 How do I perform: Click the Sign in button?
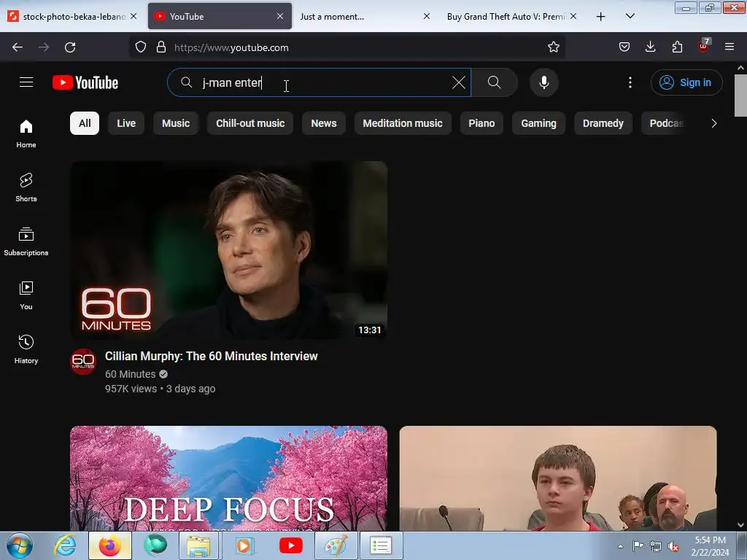[686, 82]
